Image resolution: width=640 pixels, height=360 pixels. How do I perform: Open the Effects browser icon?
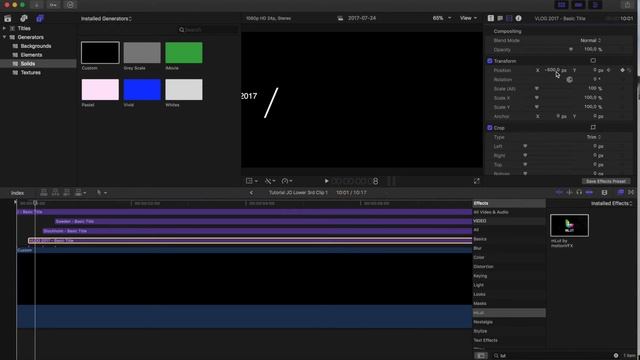coord(620,192)
